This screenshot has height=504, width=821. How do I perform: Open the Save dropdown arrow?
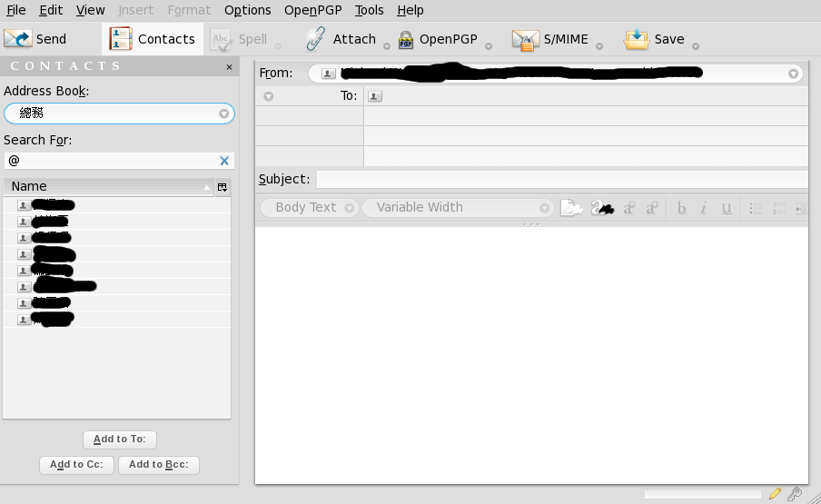(696, 46)
